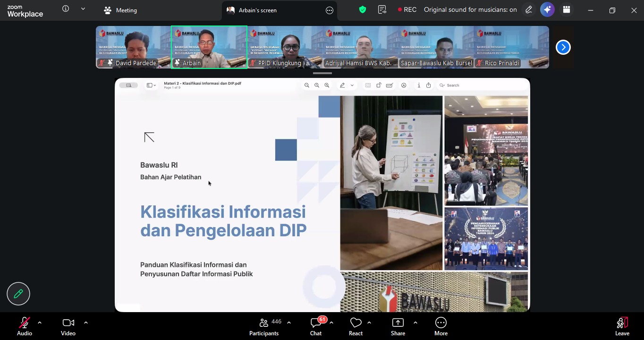Expand the Chat options arrow
Screen dimensions: 644x340
(331, 323)
